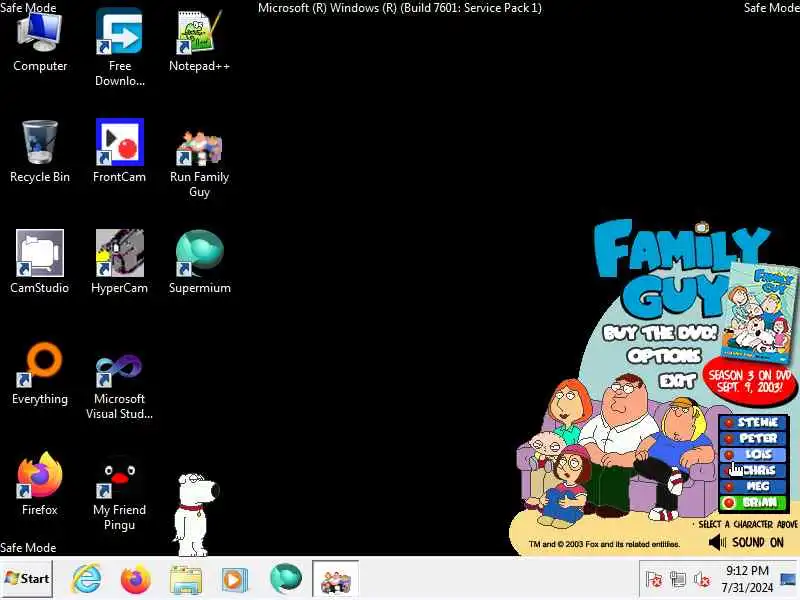
Task: Select the Supermium browser desktop shortcut
Action: pos(199,262)
